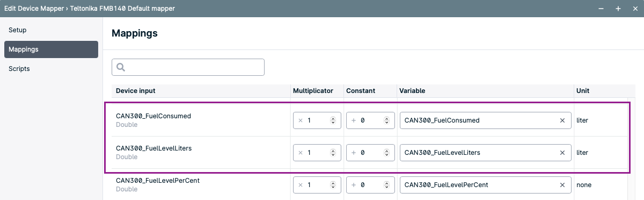Click the Edit Device Mapper title breadcrumb
Screen dimensions: 644x200
click(90, 9)
